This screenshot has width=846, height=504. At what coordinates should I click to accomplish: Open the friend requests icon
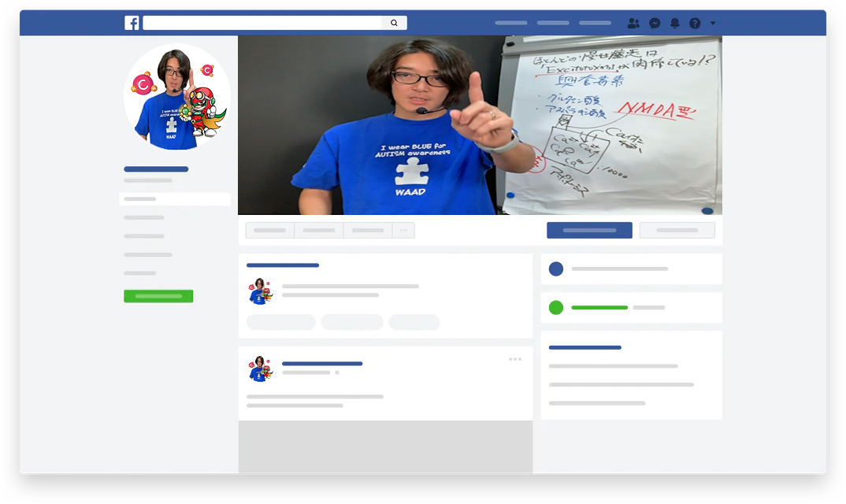coord(633,24)
